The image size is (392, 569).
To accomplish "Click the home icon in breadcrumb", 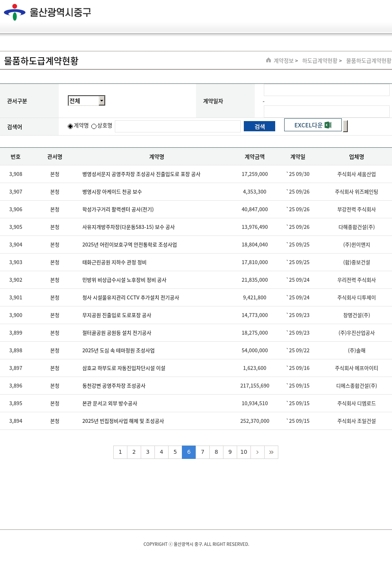I will point(269,60).
